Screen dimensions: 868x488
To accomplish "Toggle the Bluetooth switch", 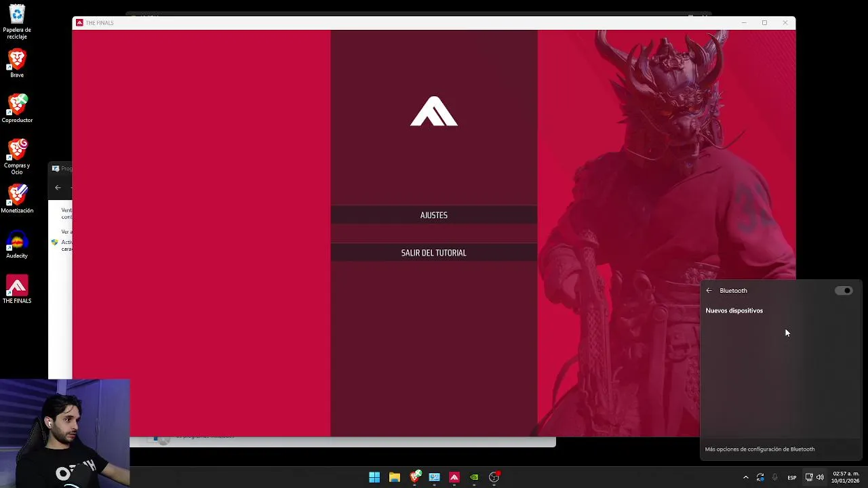I will 844,290.
